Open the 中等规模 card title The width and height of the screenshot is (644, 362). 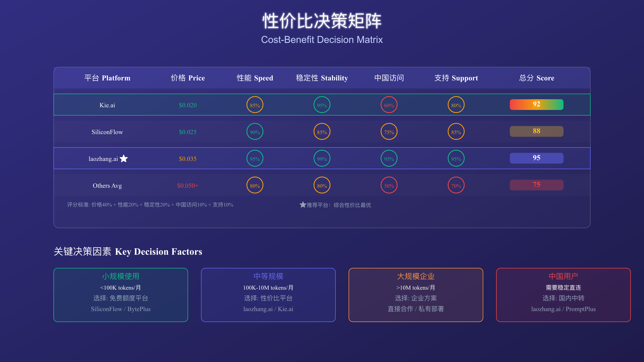click(x=268, y=276)
